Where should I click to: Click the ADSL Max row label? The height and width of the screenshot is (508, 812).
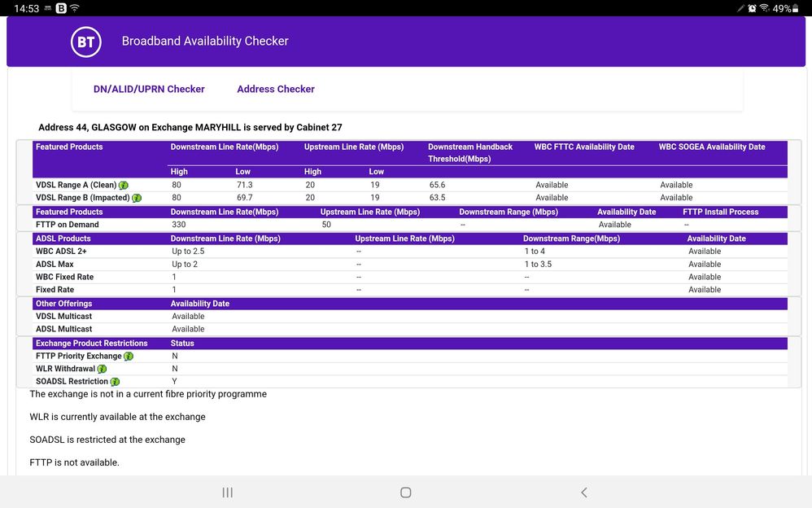pos(55,265)
